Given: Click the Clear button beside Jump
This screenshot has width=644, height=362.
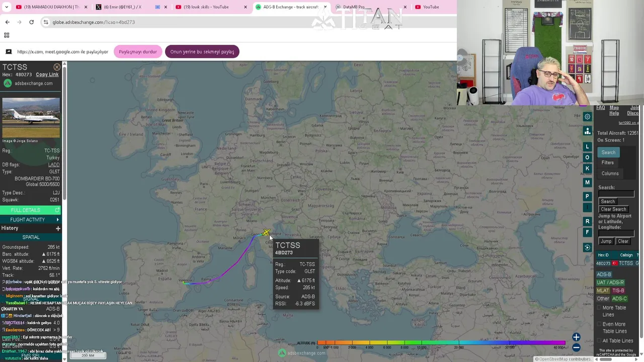Looking at the screenshot, I should pyautogui.click(x=623, y=241).
